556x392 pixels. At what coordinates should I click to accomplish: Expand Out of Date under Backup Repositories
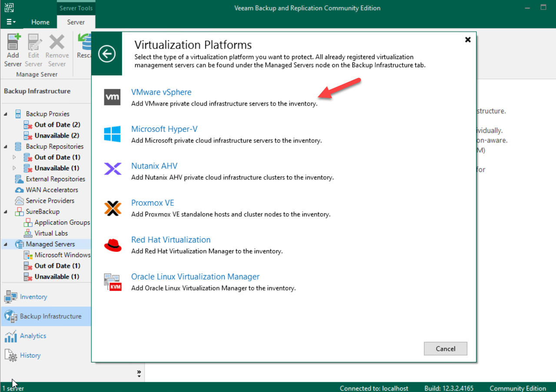pyautogui.click(x=14, y=157)
